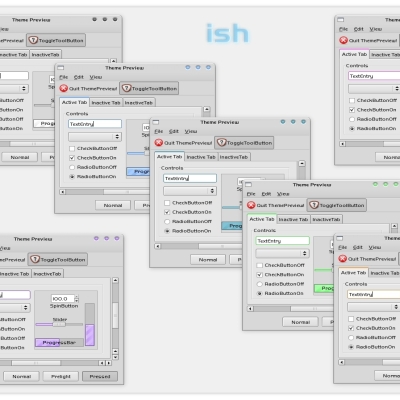Click ToggleToolButton shield icon in gray-dots window
The width and height of the screenshot is (400, 400).
point(33,40)
